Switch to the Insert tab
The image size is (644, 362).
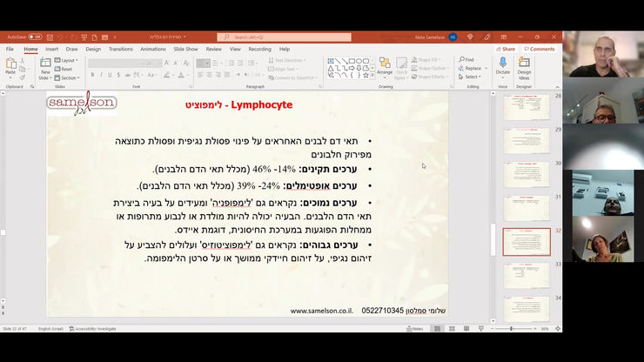(51, 49)
